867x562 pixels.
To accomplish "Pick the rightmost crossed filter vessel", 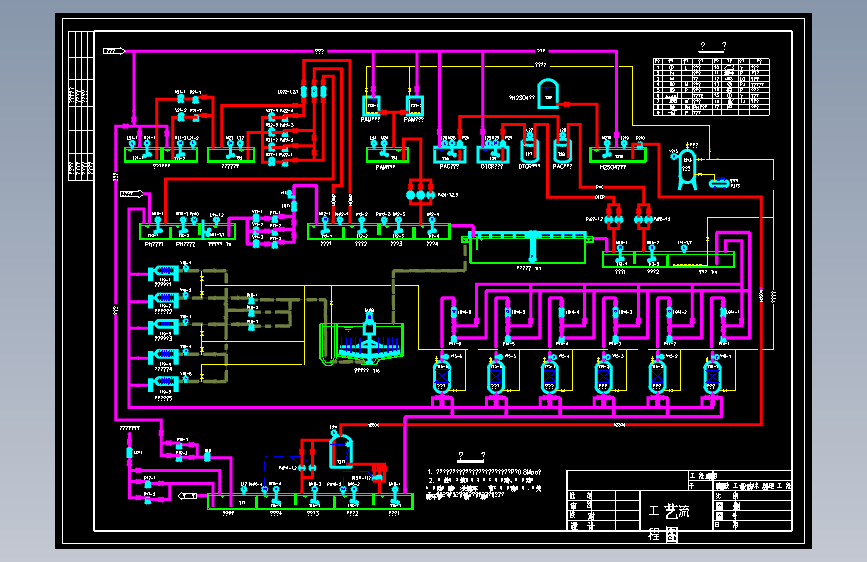I will 712,376.
